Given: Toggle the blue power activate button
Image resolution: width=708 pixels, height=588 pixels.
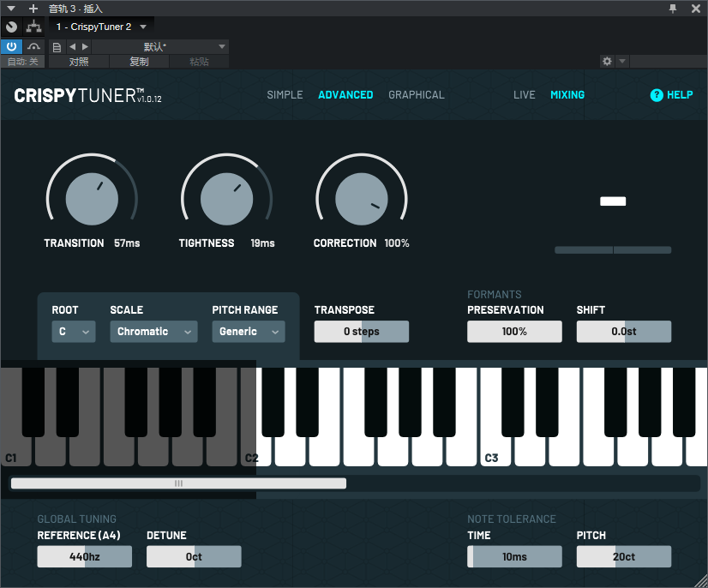Looking at the screenshot, I should pyautogui.click(x=11, y=46).
